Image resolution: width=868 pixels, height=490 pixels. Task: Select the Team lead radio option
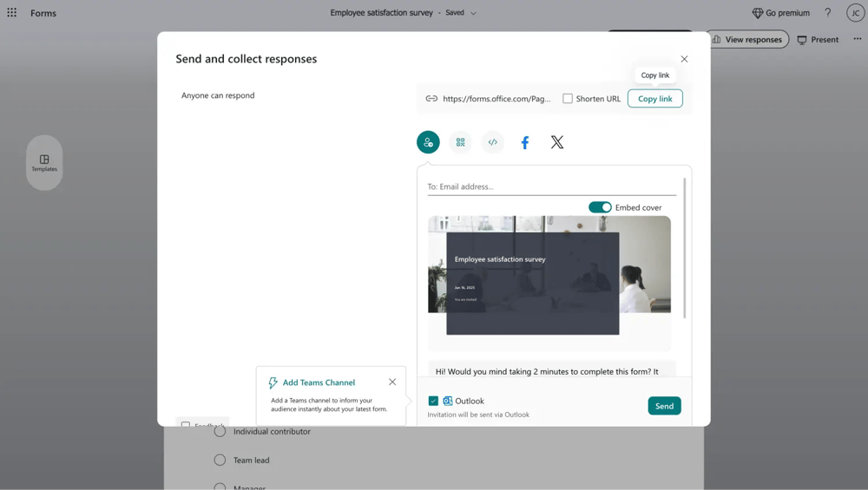click(220, 461)
